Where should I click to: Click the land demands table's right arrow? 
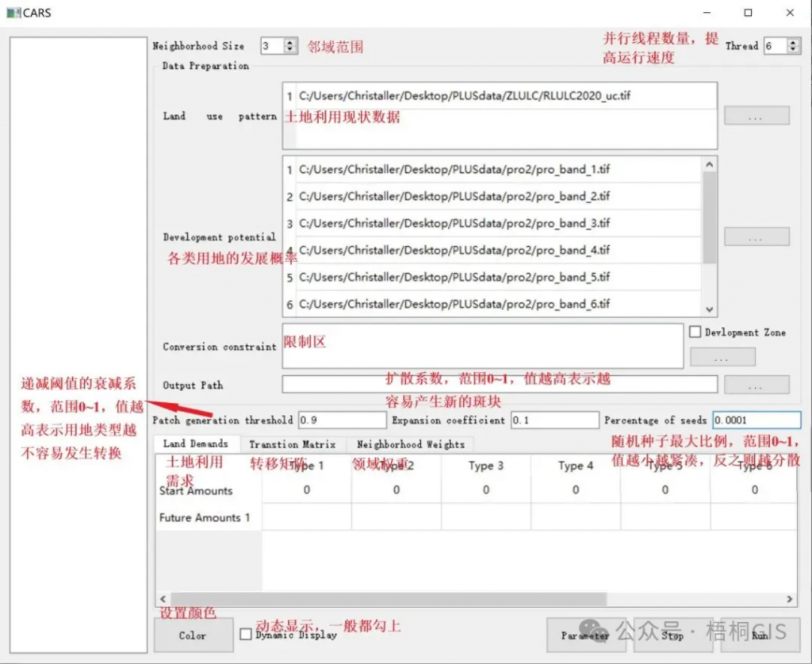click(x=789, y=599)
